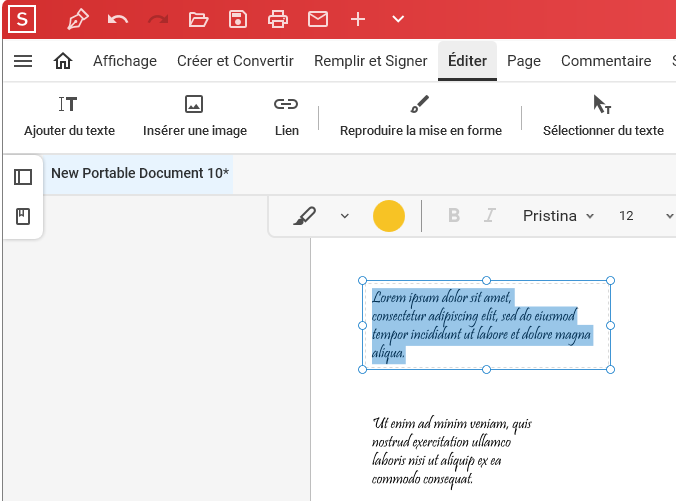Viewport: 676px width, 501px height.
Task: Click Insérer une image tool
Action: [x=195, y=116]
